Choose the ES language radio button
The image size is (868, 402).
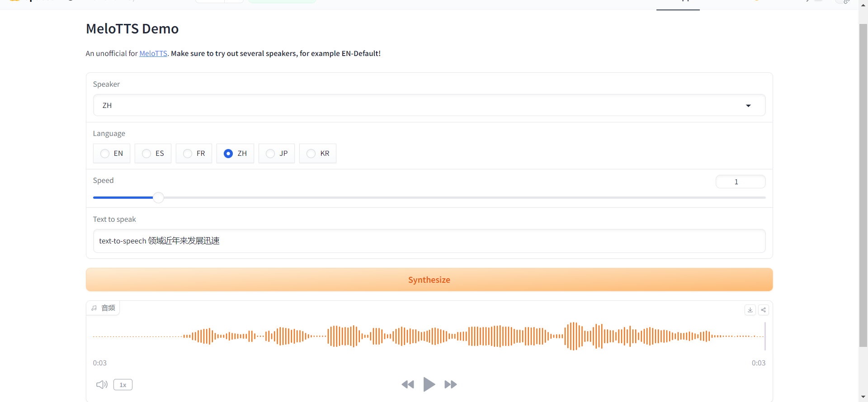tap(146, 154)
